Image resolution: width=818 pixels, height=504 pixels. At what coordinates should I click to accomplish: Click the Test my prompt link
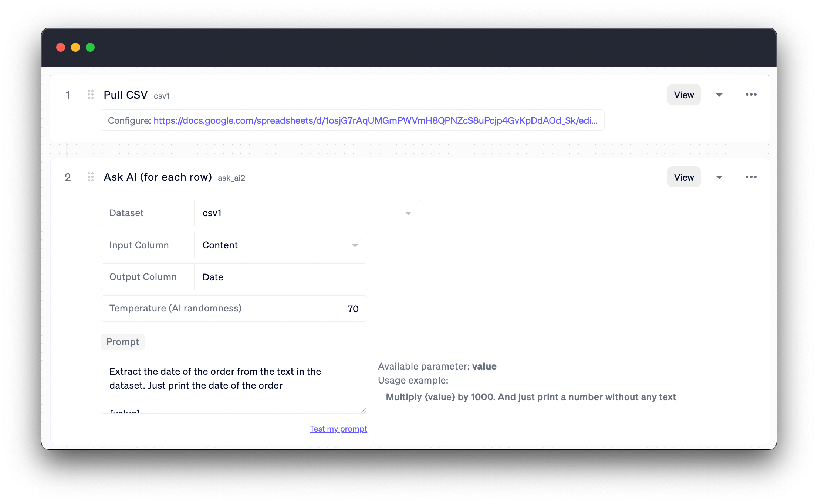338,429
